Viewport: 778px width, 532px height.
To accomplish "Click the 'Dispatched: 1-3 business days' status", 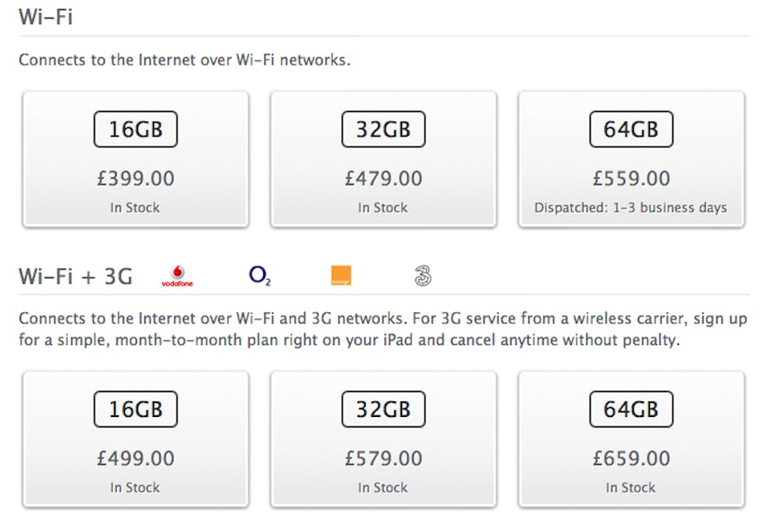I will click(631, 208).
